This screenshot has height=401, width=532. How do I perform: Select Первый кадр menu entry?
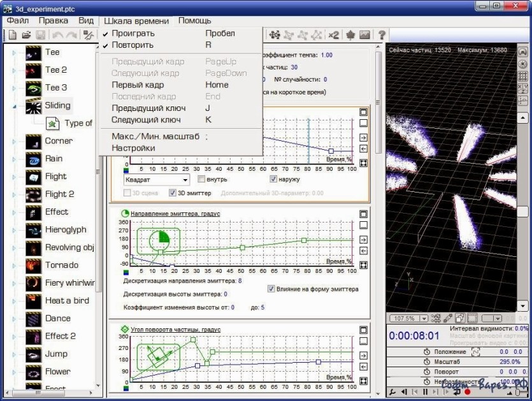[x=138, y=85]
